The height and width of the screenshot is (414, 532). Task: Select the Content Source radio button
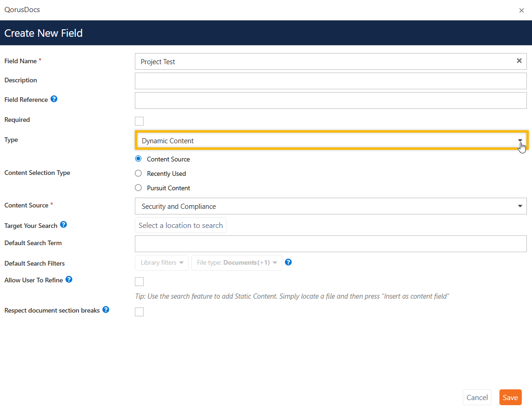tap(138, 159)
